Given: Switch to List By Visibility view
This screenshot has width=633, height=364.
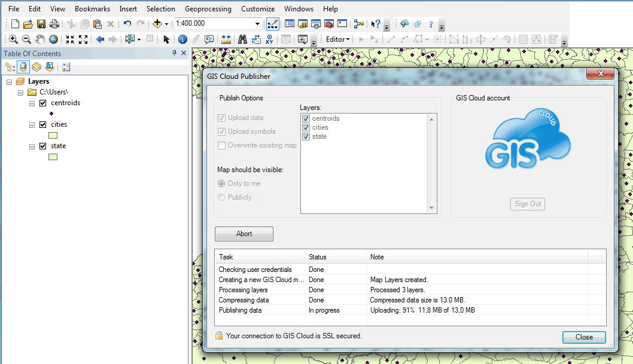Looking at the screenshot, I should (36, 67).
